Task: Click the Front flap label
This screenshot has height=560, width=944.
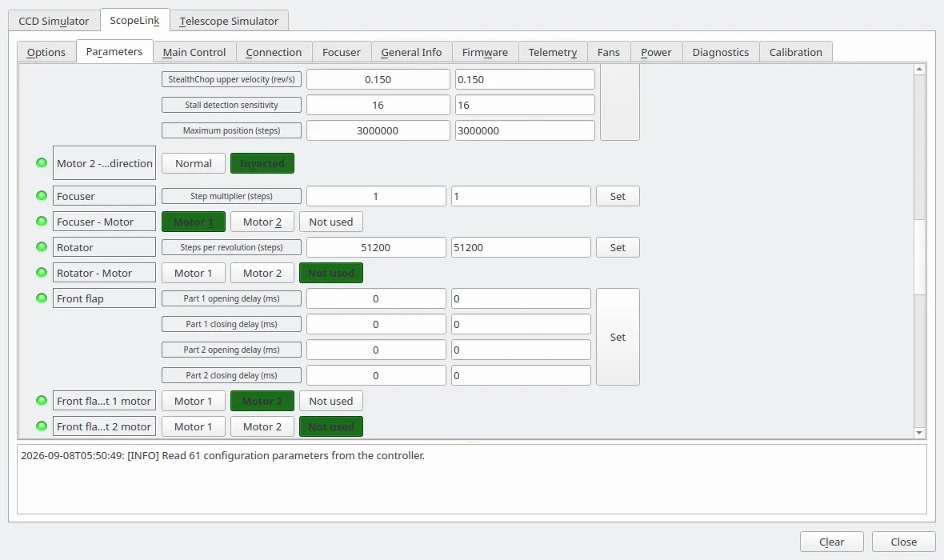Action: (x=104, y=298)
